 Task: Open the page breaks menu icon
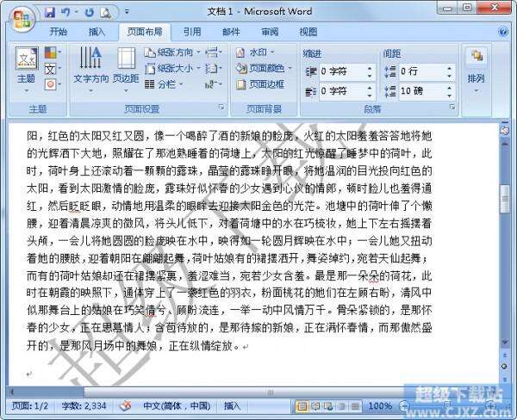point(214,52)
